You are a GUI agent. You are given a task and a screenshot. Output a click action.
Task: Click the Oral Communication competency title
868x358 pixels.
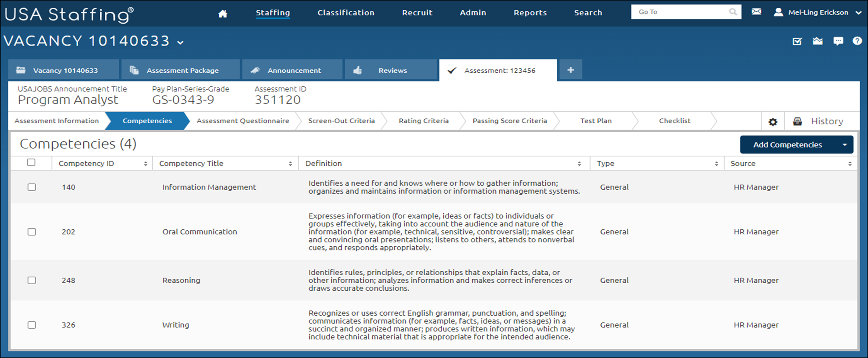click(x=200, y=232)
